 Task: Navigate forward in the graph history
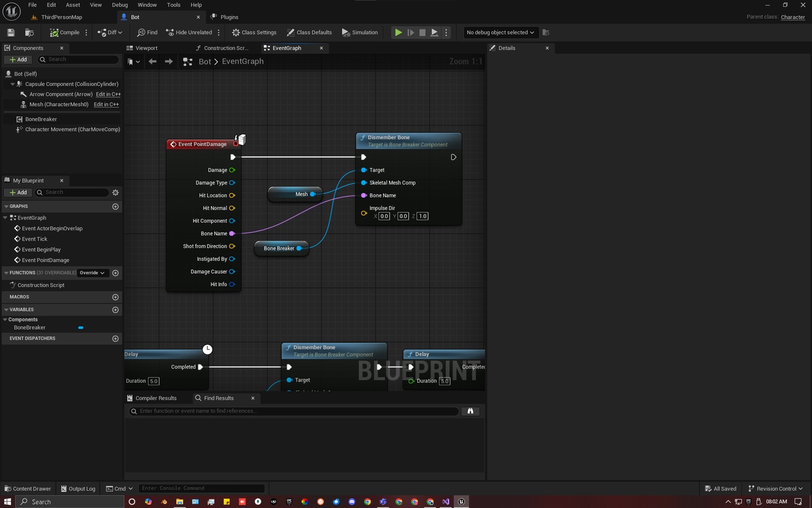point(169,62)
